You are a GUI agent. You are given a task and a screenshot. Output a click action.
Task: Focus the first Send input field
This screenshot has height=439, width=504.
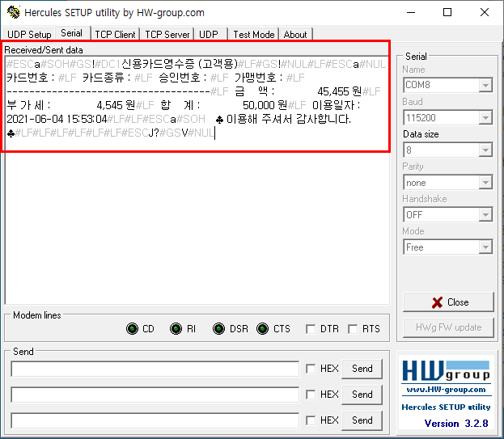(x=155, y=369)
